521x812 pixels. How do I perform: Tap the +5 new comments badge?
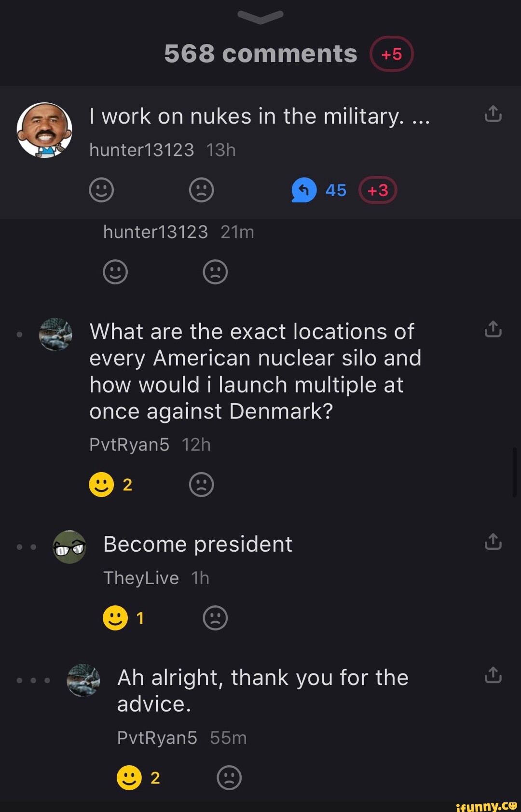[391, 54]
